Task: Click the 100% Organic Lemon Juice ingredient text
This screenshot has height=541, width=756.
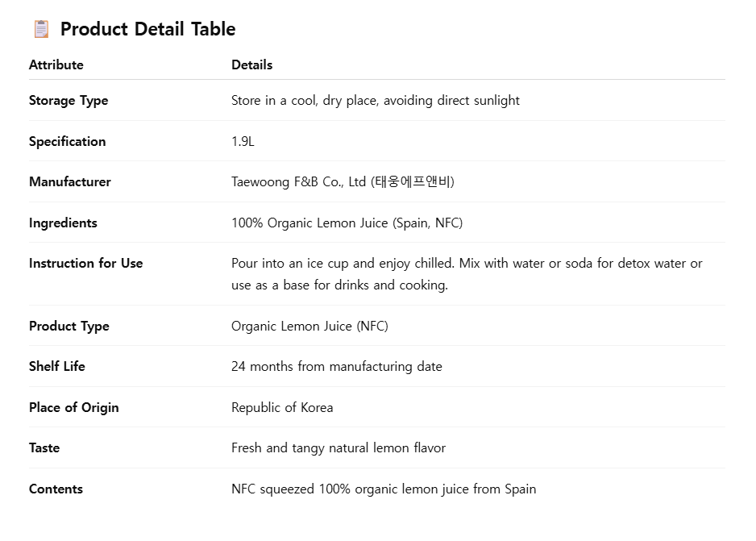Action: click(347, 223)
